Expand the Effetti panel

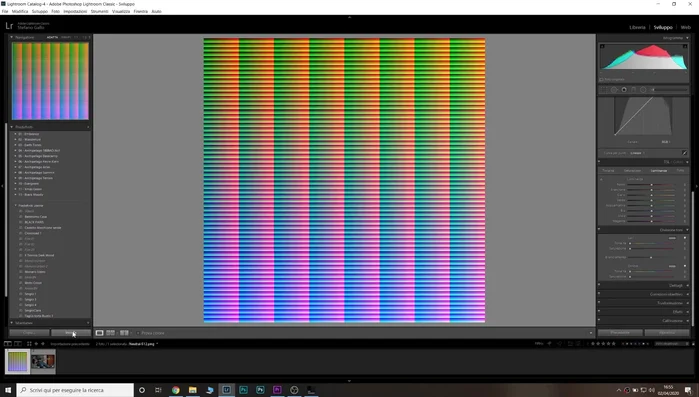pos(687,311)
